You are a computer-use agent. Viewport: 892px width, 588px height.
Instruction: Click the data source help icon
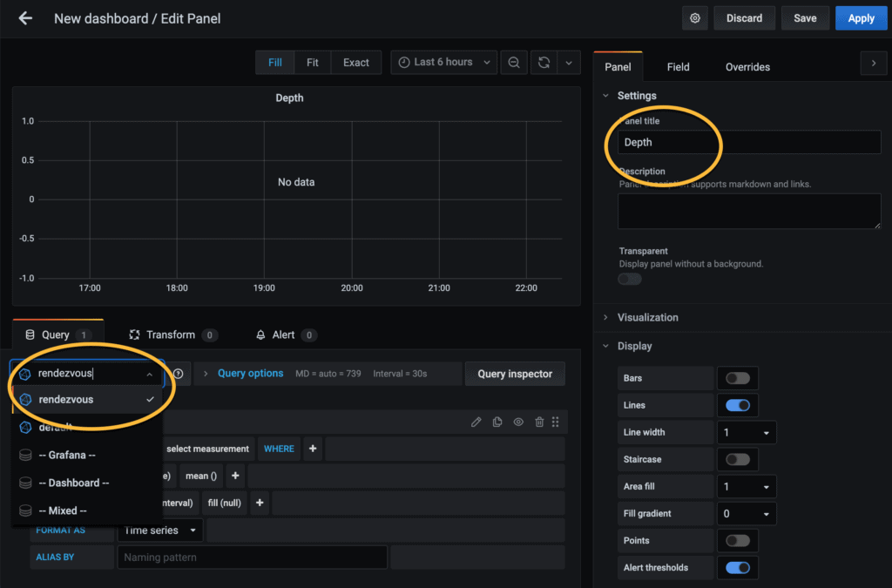(178, 374)
